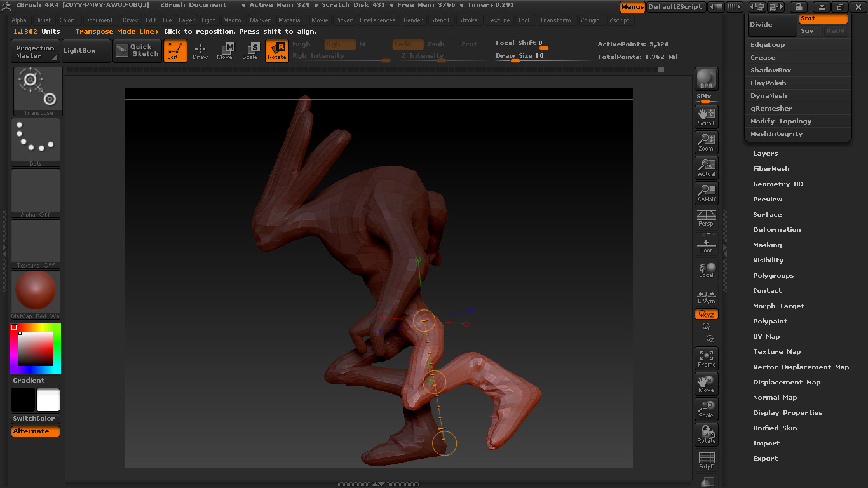Screen dimensions: 868x488
Task: Click the Scroll document icon
Action: point(706,117)
